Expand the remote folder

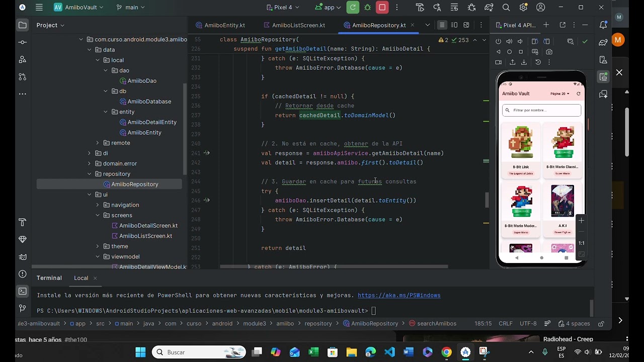(x=98, y=143)
